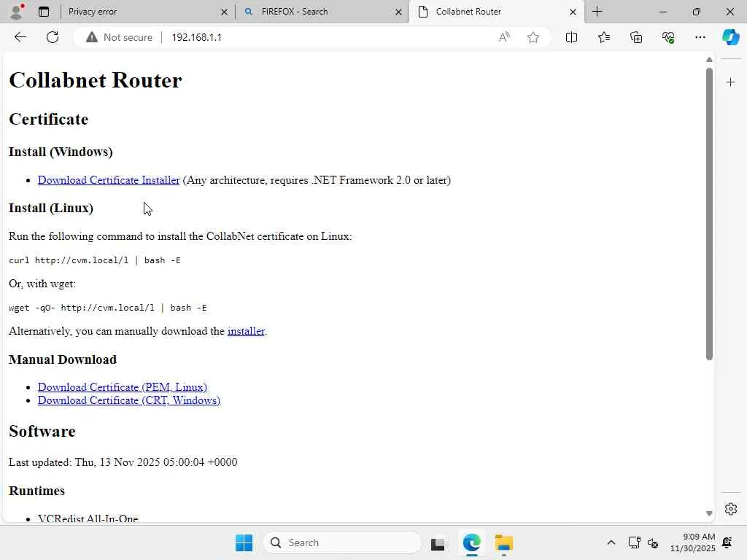747x560 pixels.
Task: Switch to the FIREFOX - Search tab
Action: click(x=322, y=12)
